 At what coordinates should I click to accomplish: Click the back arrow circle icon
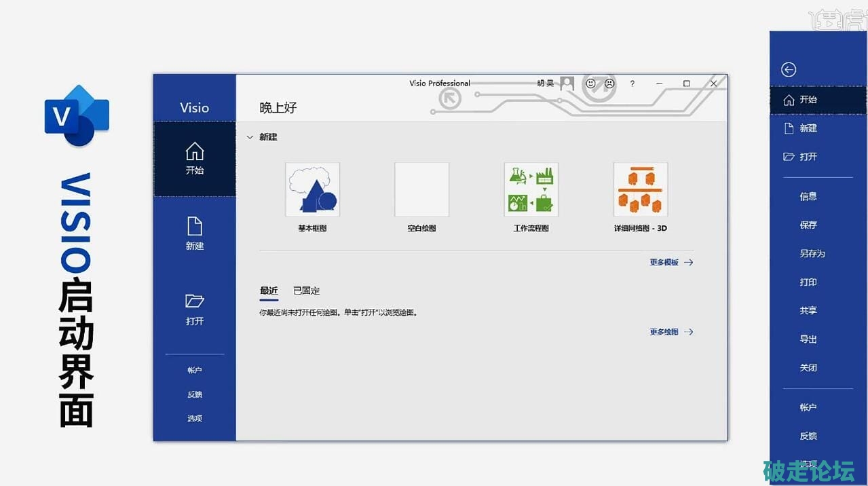pos(789,69)
